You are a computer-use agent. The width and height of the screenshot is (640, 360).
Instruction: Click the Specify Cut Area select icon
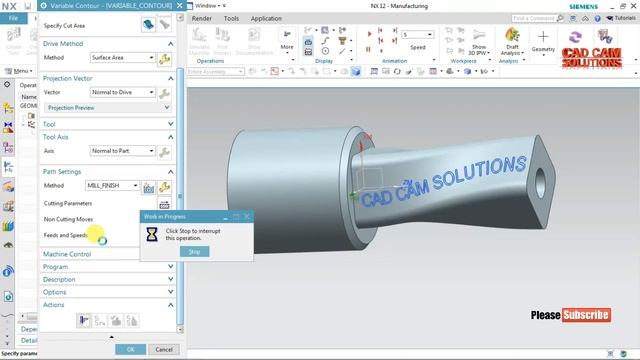[x=148, y=25]
